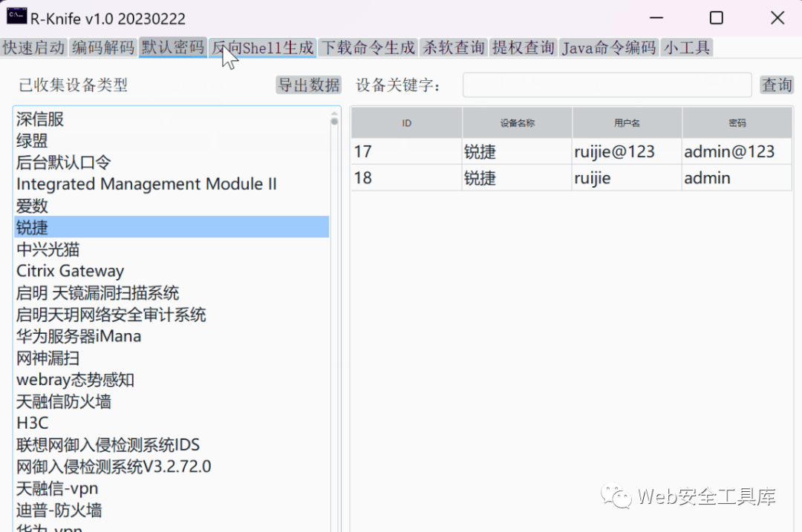The width and height of the screenshot is (802, 532).
Task: Open the 快速启动 tab
Action: click(x=33, y=47)
